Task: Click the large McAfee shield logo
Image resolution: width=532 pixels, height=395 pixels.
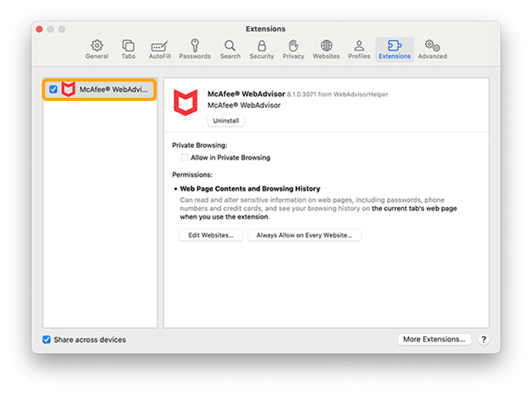Action: coord(186,103)
